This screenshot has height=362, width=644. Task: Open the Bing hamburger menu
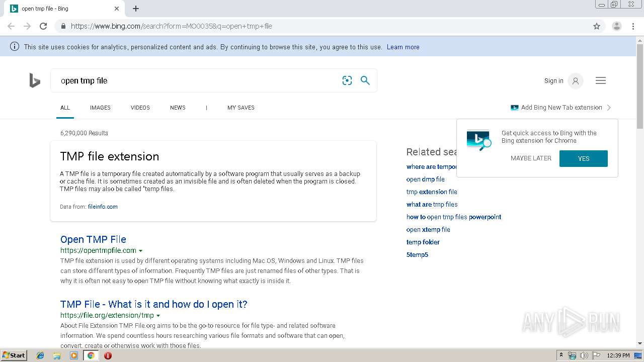[601, 80]
